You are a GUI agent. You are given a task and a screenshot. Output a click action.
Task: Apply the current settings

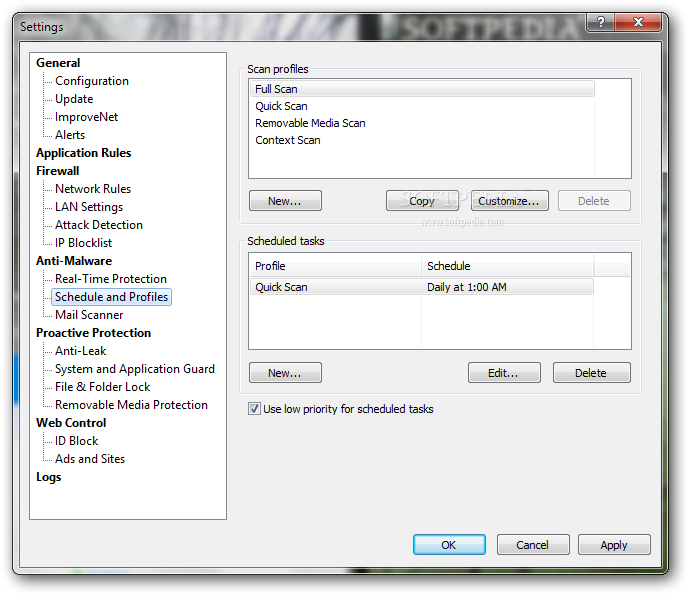click(614, 545)
